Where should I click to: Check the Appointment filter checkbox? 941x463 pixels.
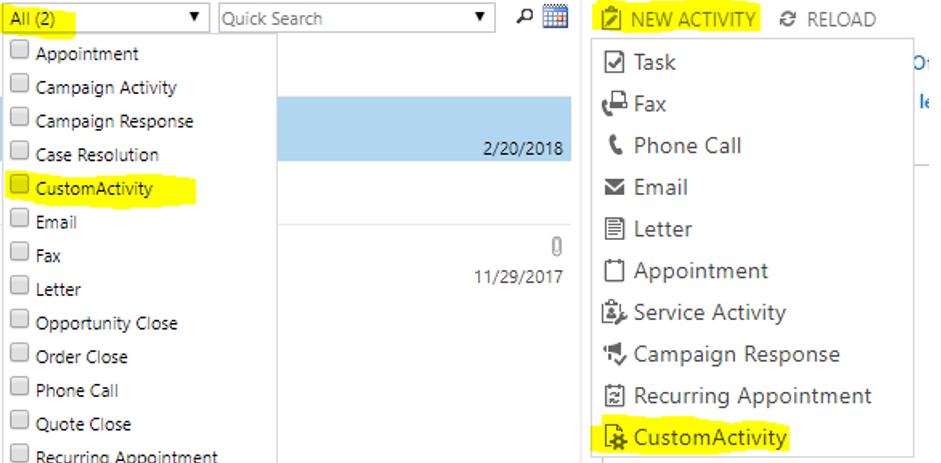(x=19, y=52)
